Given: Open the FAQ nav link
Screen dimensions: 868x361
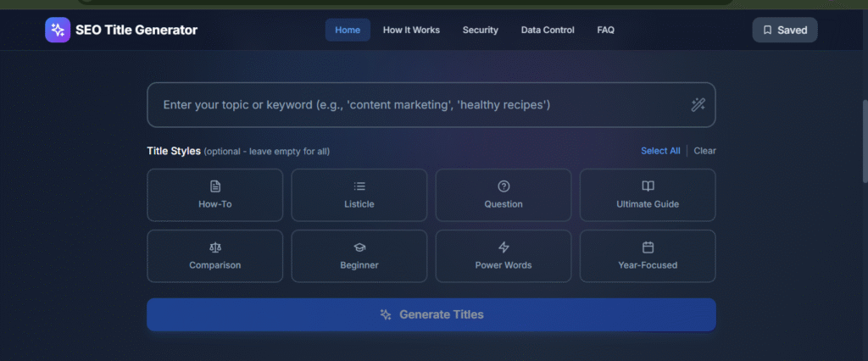Looking at the screenshot, I should point(605,30).
